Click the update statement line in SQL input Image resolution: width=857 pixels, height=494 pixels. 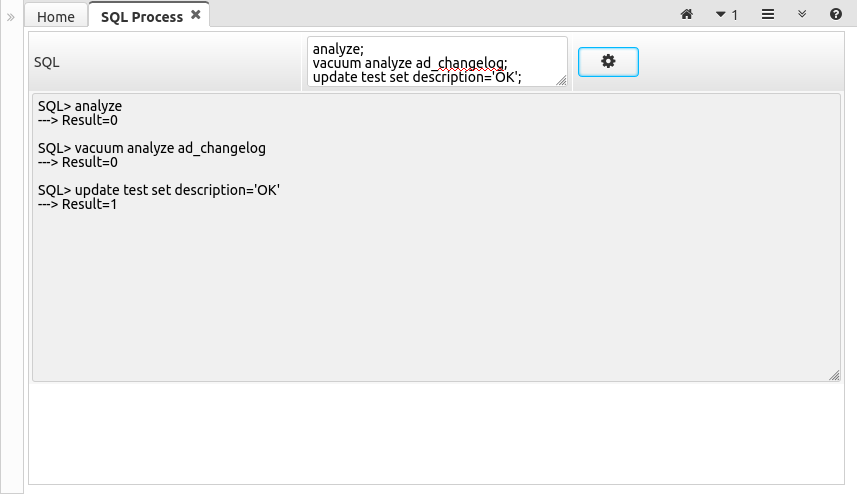[x=417, y=77]
